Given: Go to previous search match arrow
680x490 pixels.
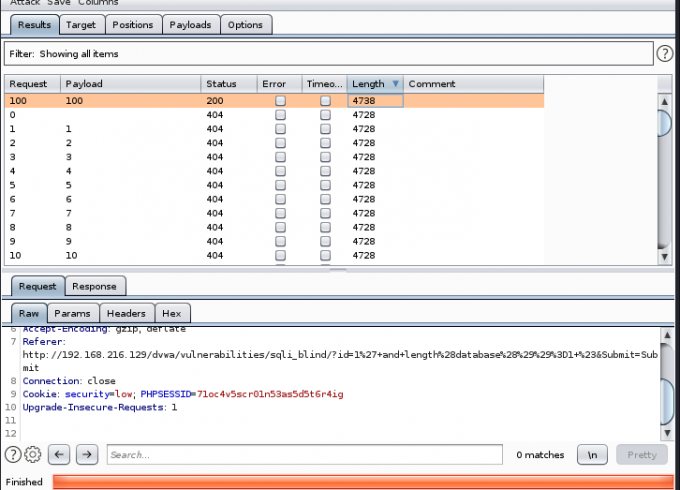Looking at the screenshot, I should pyautogui.click(x=59, y=454).
